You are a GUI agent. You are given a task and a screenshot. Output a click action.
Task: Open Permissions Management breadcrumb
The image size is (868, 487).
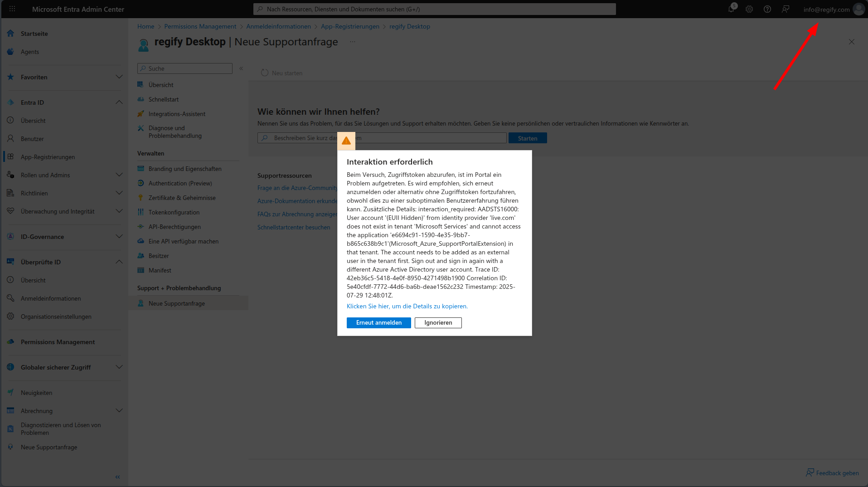200,27
